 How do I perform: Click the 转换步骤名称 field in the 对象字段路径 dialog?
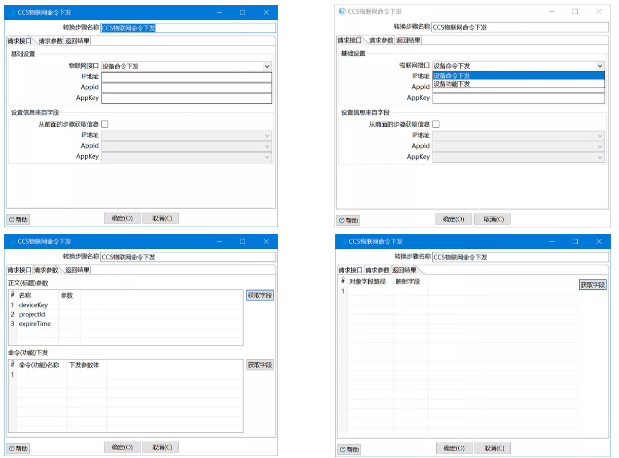pos(518,257)
